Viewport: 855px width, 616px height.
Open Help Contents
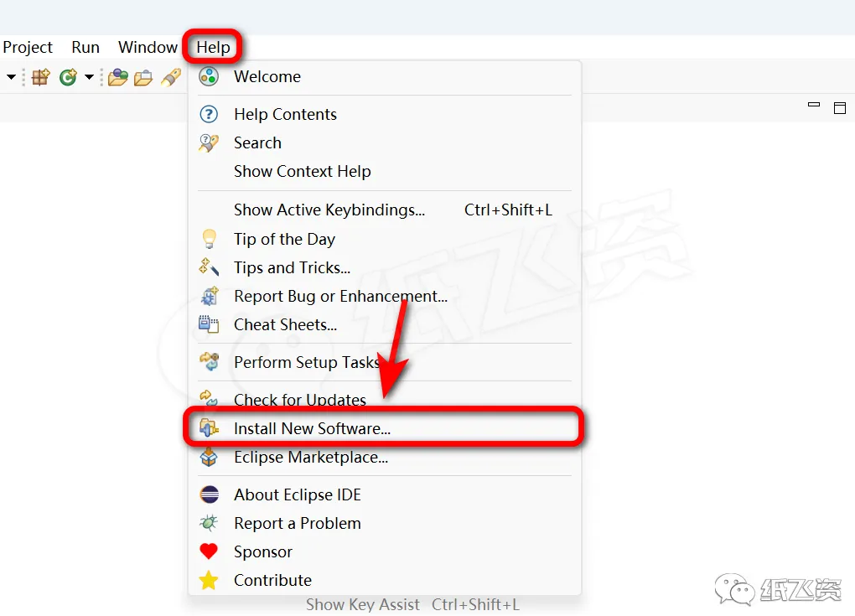tap(385, 115)
